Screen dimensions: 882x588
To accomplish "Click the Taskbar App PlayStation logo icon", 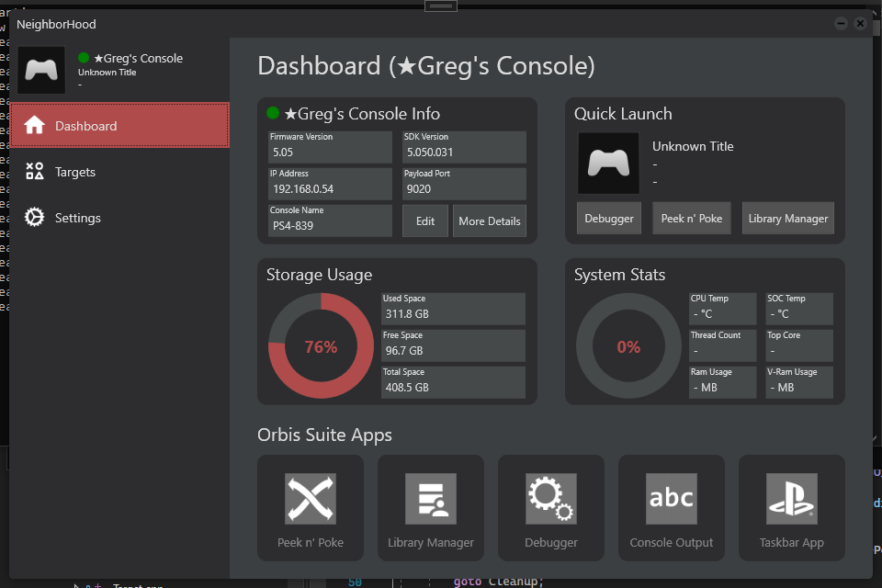I will click(791, 499).
